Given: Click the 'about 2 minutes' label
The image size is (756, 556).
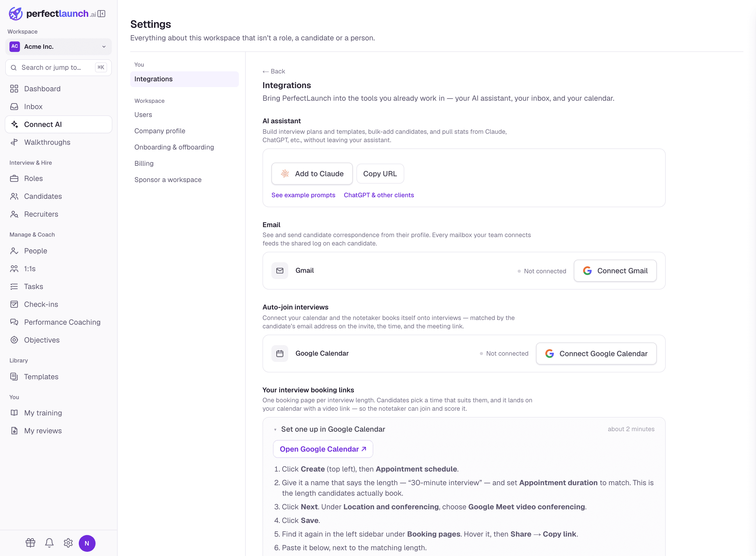Looking at the screenshot, I should (631, 429).
